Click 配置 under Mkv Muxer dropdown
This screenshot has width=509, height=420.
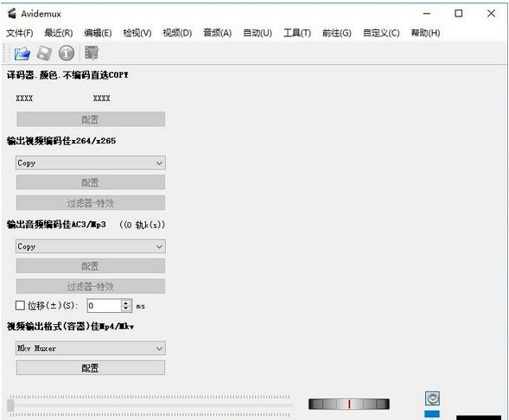[91, 368]
